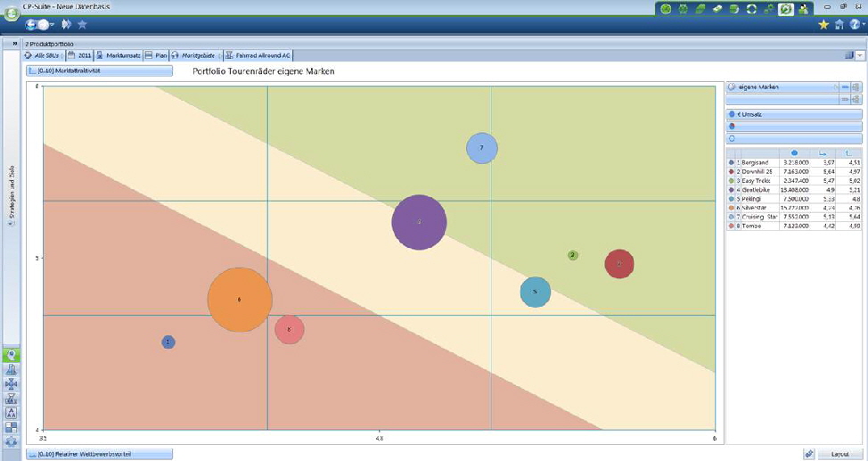Click the large orange bubble 6

pyautogui.click(x=240, y=300)
